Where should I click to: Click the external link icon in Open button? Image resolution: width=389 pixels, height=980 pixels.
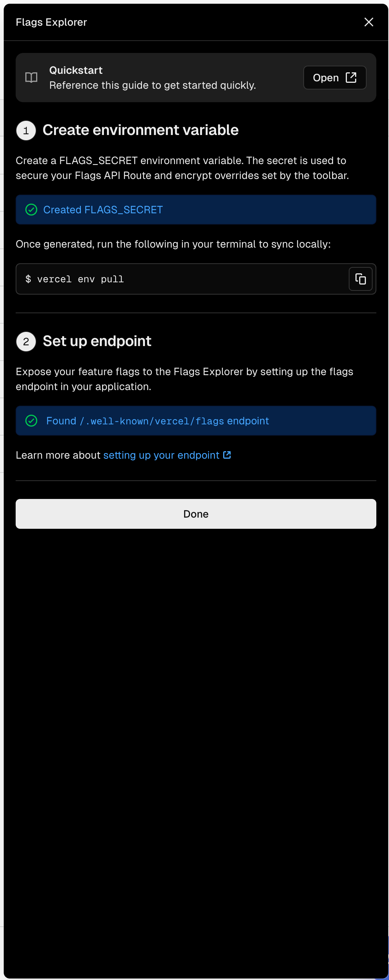click(x=351, y=78)
